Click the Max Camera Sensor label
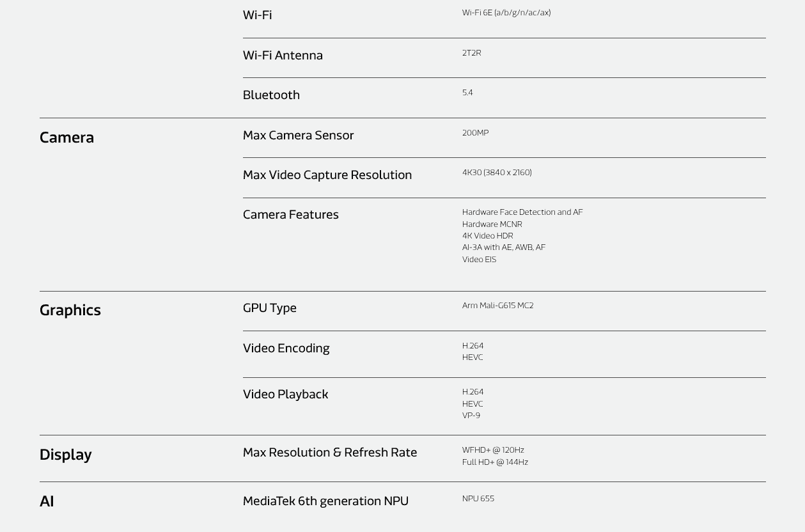The width and height of the screenshot is (805, 532). 298,135
